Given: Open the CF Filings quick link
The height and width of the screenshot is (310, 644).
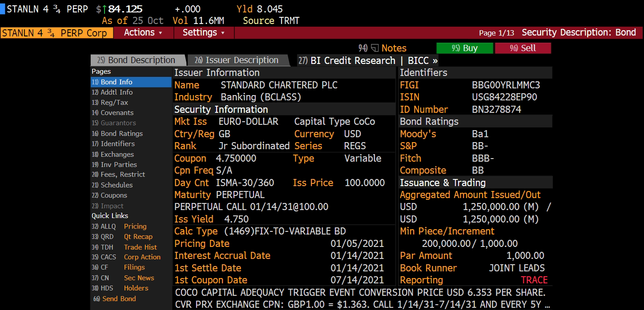Looking at the screenshot, I should (118, 267).
